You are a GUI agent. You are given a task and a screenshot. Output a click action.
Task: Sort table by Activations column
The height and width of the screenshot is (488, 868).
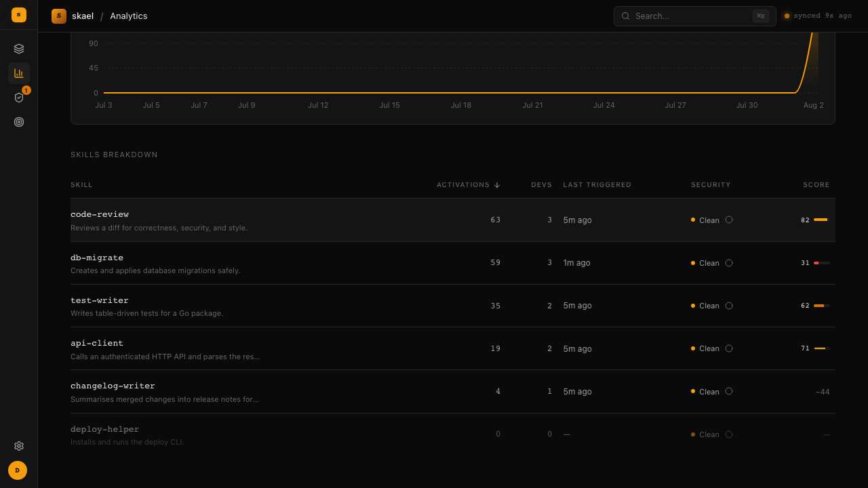click(469, 185)
